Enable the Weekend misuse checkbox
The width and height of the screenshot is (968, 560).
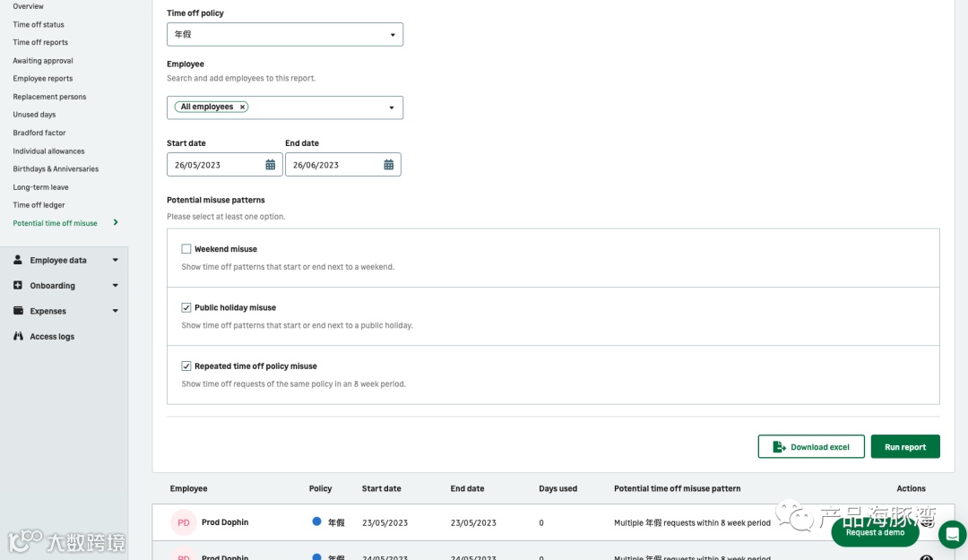[186, 249]
